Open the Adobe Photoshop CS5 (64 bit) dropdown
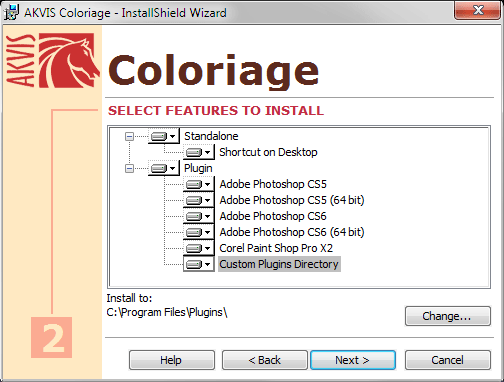This screenshot has height=382, width=504. (199, 200)
